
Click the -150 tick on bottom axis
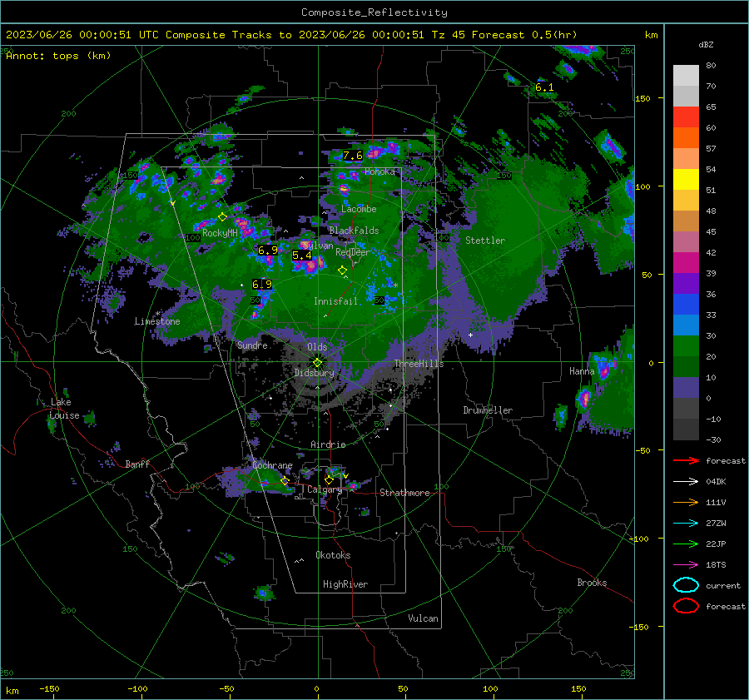[x=49, y=688]
